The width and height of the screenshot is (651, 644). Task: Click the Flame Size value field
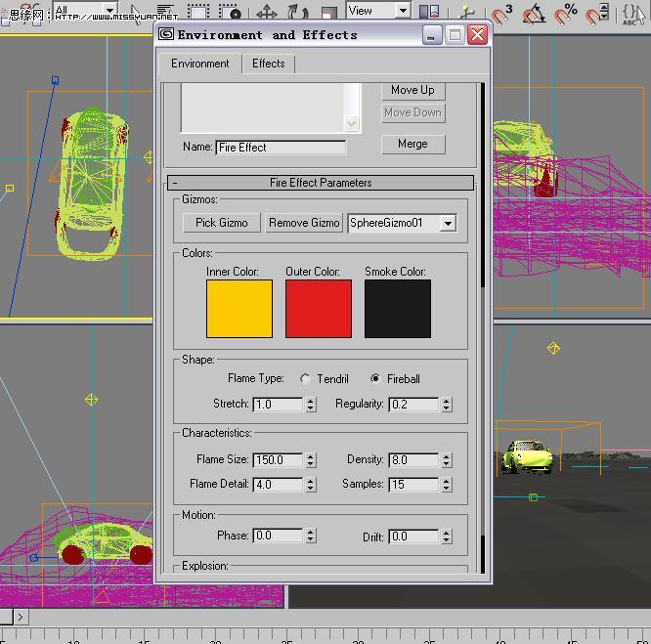tap(278, 460)
